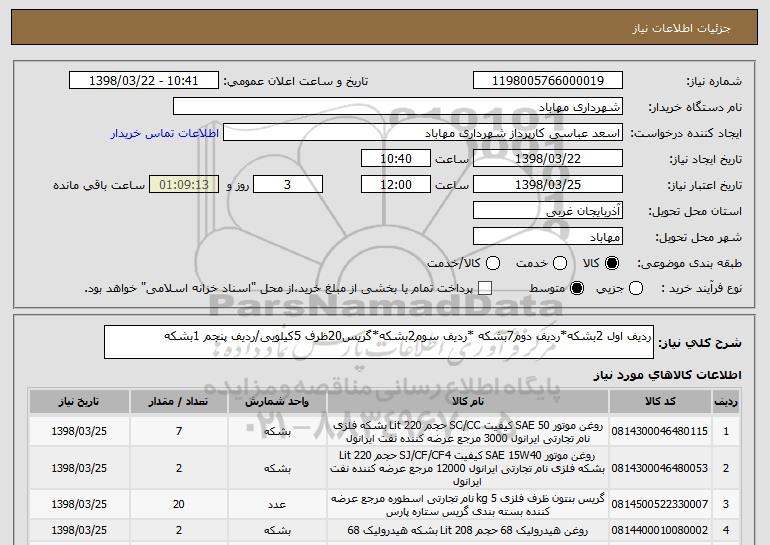This screenshot has width=770, height=545.
Task: Click the ردیف column header
Action: pos(726,402)
